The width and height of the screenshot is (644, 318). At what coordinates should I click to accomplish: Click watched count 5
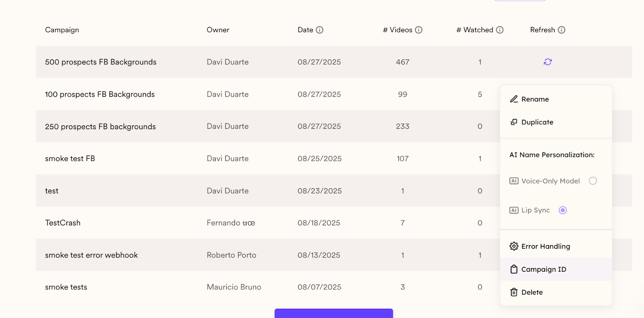pos(480,94)
